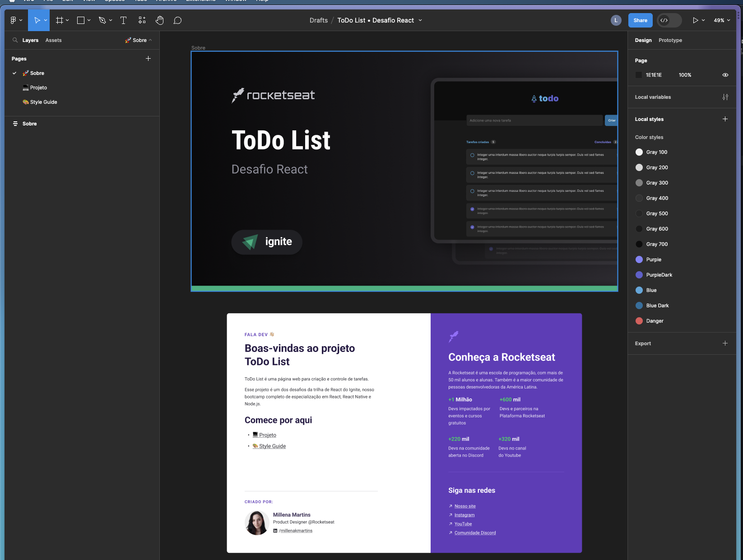743x560 pixels.
Task: Toggle page background visibility eye
Action: tap(725, 75)
